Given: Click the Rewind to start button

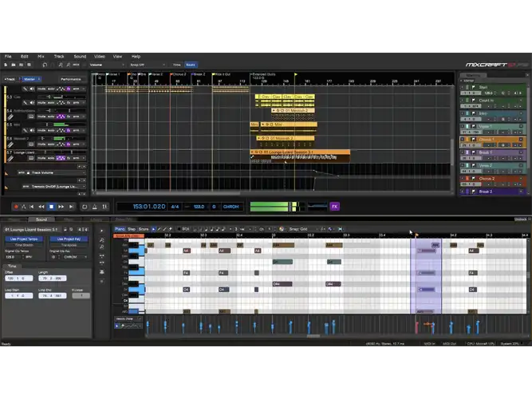Looking at the screenshot, I should tap(32, 207).
